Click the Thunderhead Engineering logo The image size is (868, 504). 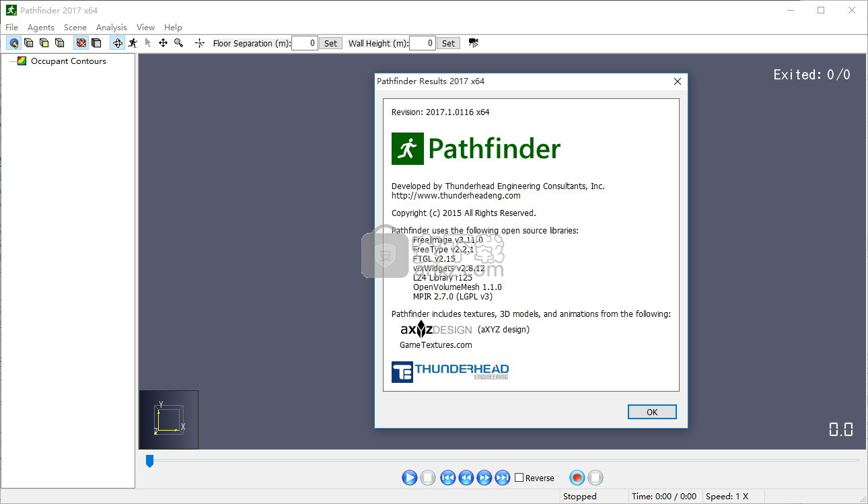pyautogui.click(x=450, y=371)
